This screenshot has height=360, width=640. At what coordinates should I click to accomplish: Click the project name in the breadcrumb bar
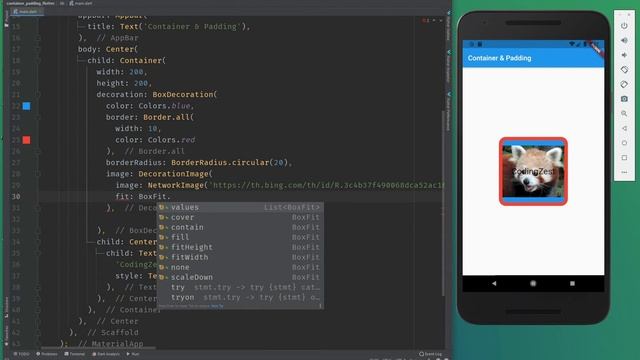tap(30, 3)
